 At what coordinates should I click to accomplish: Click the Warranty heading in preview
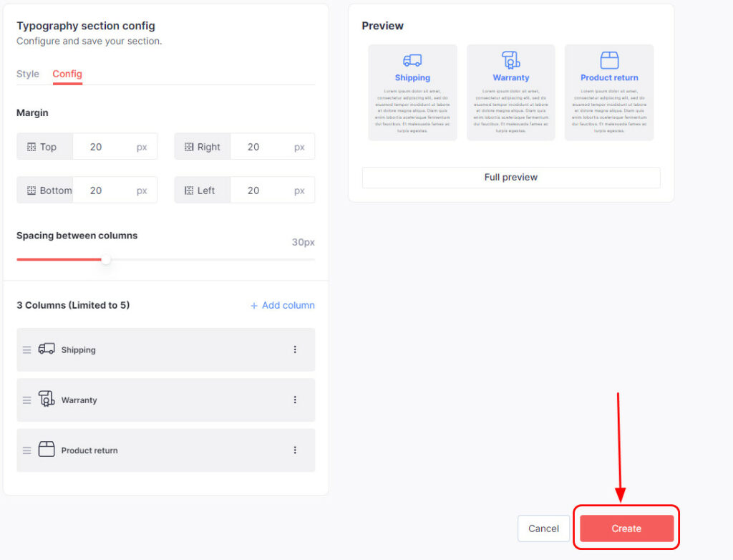(x=510, y=77)
